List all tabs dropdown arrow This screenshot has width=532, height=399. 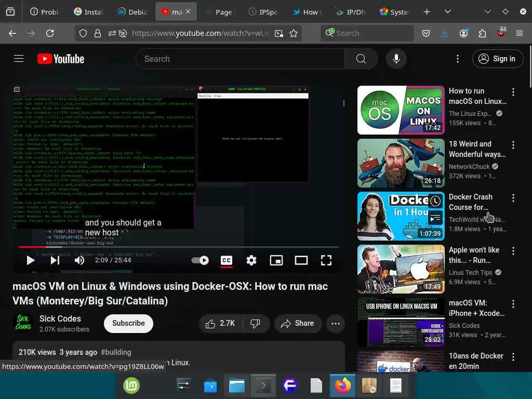[448, 12]
